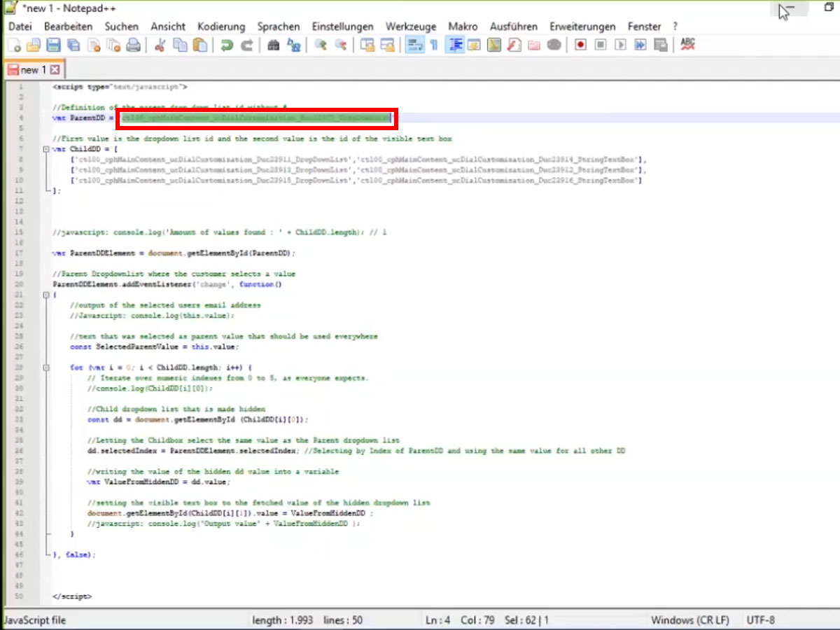Screen dimensions: 840x630
Task: Open the Werkzeuge menu
Action: 411,27
